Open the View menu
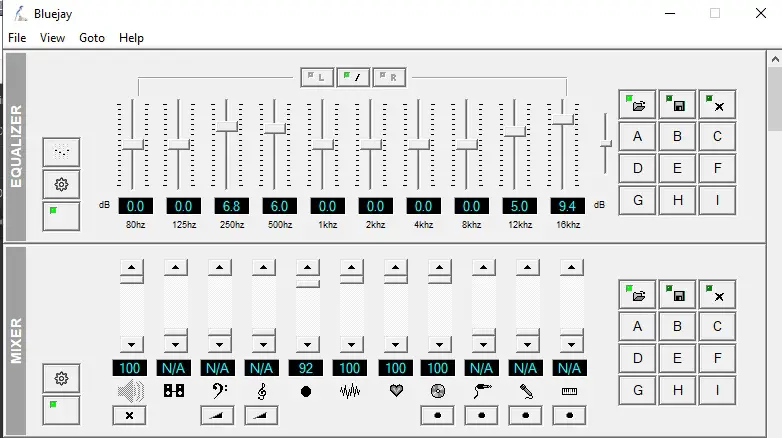The height and width of the screenshot is (438, 782). pyautogui.click(x=52, y=38)
